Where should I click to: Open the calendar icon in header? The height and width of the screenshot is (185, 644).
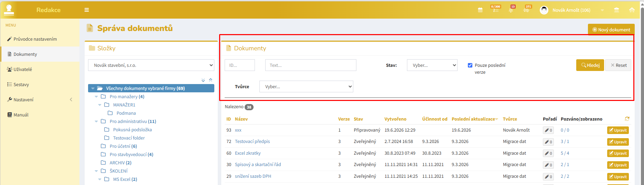click(480, 10)
